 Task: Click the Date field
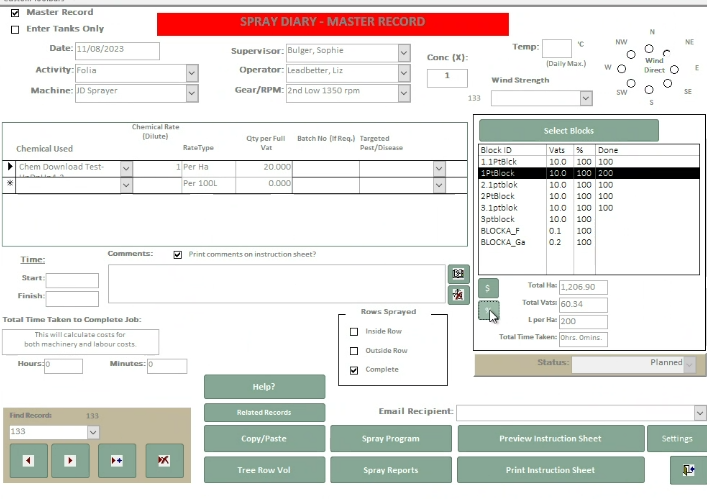pyautogui.click(x=117, y=51)
